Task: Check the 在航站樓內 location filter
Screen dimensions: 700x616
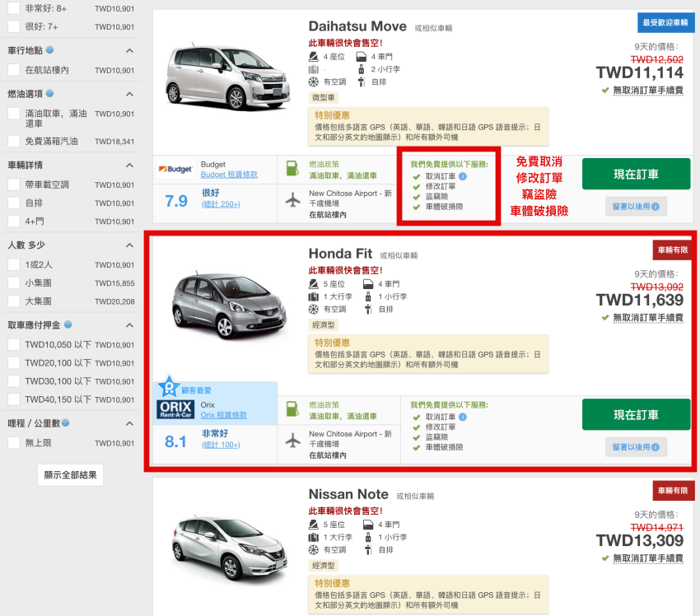Action: coord(14,70)
